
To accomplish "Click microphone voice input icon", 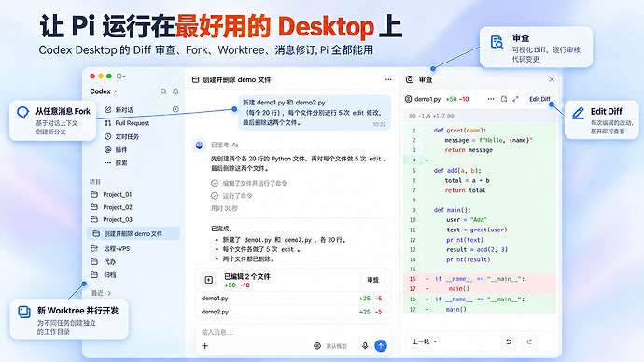I will (x=365, y=346).
